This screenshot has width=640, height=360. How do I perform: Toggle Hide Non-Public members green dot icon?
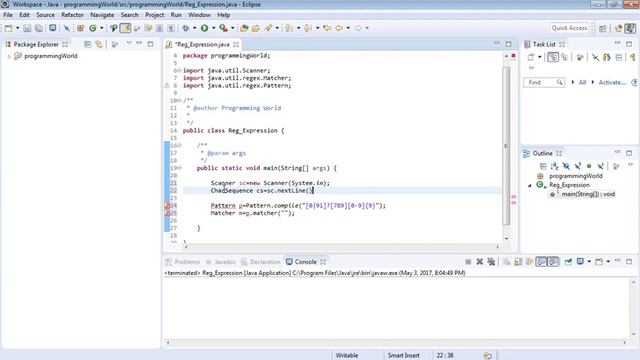(x=589, y=166)
